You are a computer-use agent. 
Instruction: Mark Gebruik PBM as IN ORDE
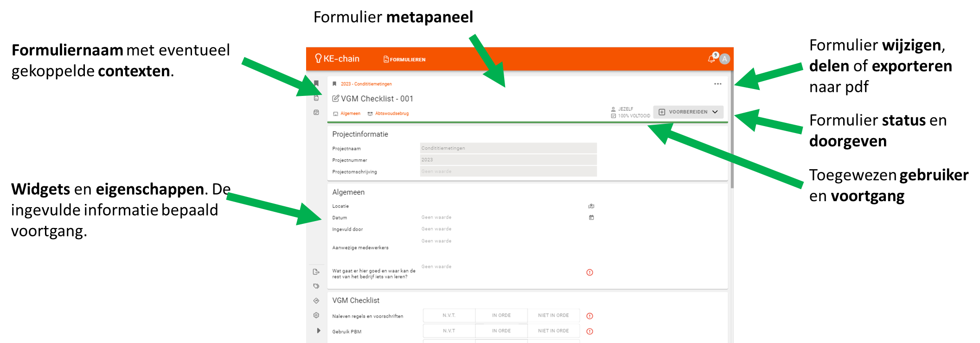click(501, 331)
